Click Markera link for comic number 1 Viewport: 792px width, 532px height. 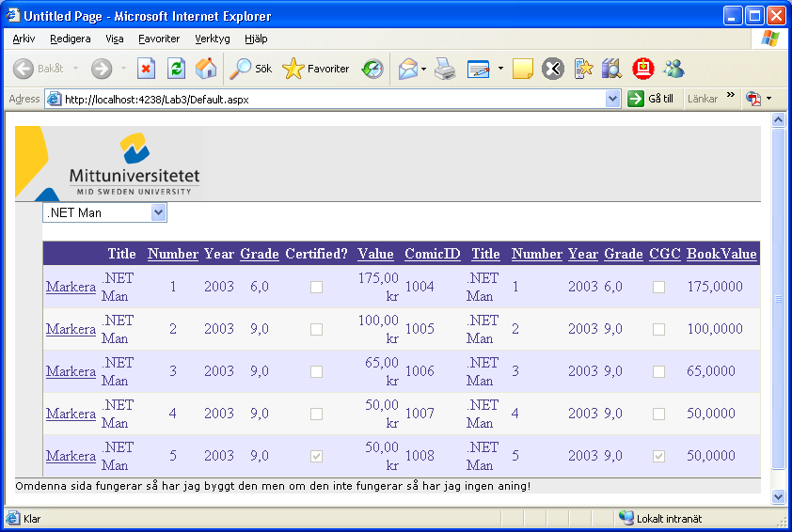pyautogui.click(x=71, y=287)
